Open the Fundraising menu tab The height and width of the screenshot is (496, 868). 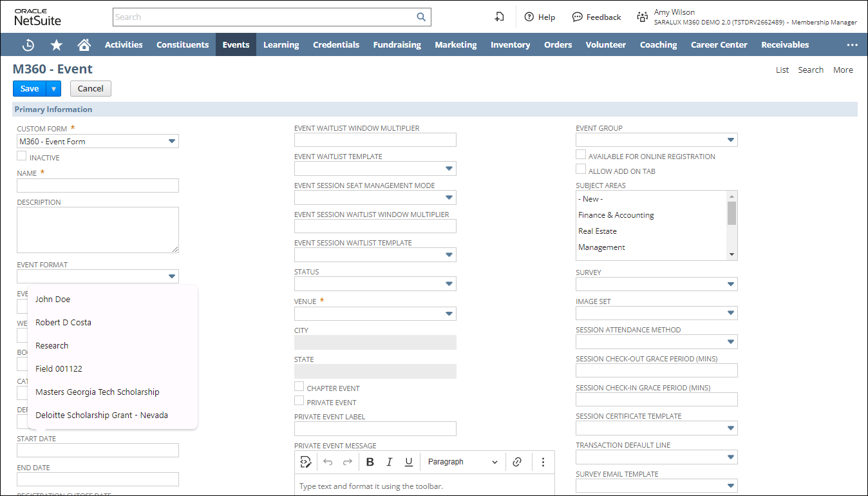click(x=397, y=45)
